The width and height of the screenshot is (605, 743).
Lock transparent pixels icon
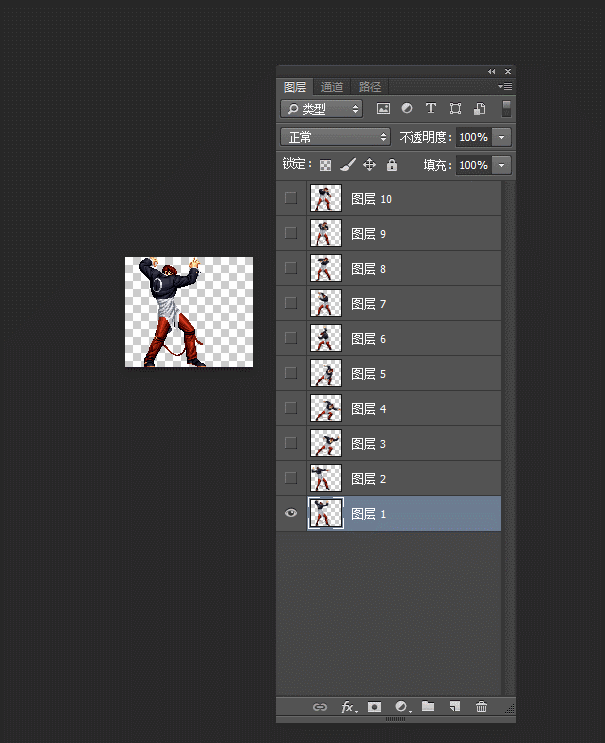click(325, 165)
